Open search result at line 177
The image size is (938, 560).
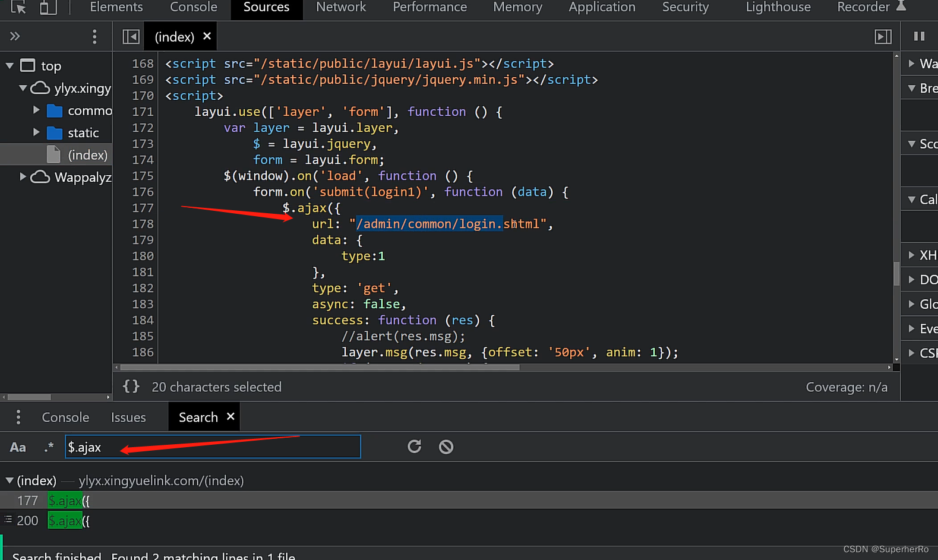coord(469,501)
